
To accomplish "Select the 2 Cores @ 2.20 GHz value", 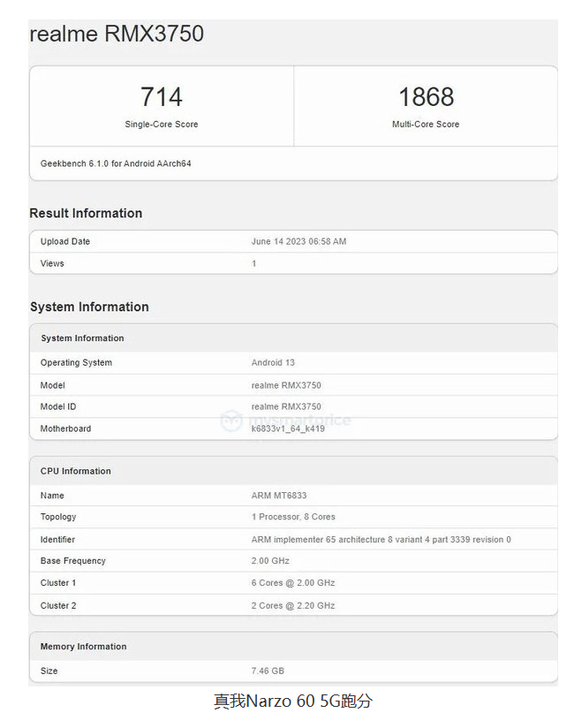I will 293,605.
